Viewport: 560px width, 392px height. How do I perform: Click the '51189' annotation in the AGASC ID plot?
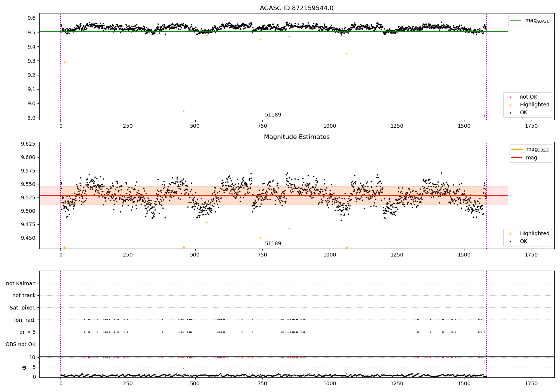(x=273, y=115)
